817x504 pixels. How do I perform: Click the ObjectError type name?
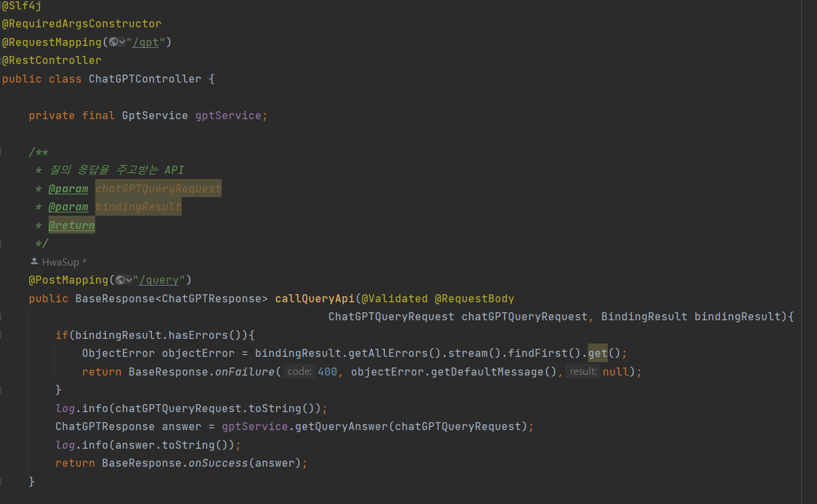point(119,353)
